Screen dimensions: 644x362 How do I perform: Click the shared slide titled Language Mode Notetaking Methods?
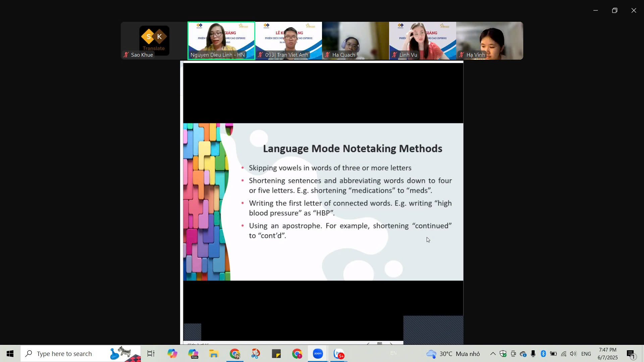[x=323, y=202]
